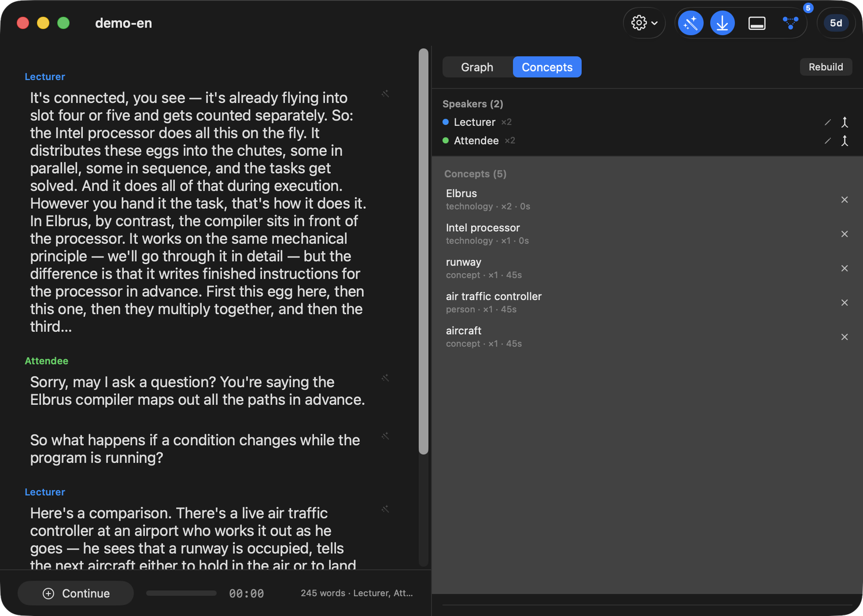Viewport: 863px width, 616px height.
Task: Toggle the bottom panel layout icon
Action: click(757, 23)
